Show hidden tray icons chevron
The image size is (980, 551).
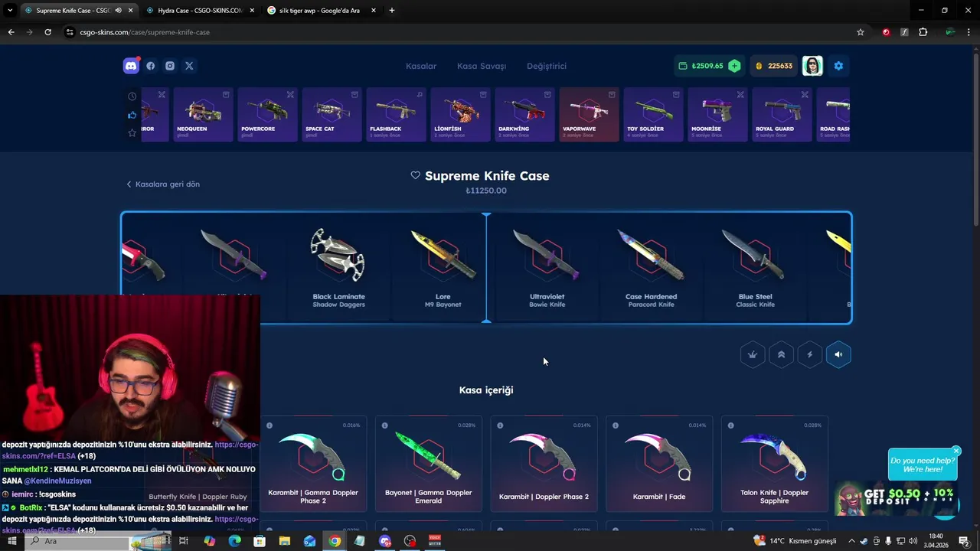click(851, 541)
